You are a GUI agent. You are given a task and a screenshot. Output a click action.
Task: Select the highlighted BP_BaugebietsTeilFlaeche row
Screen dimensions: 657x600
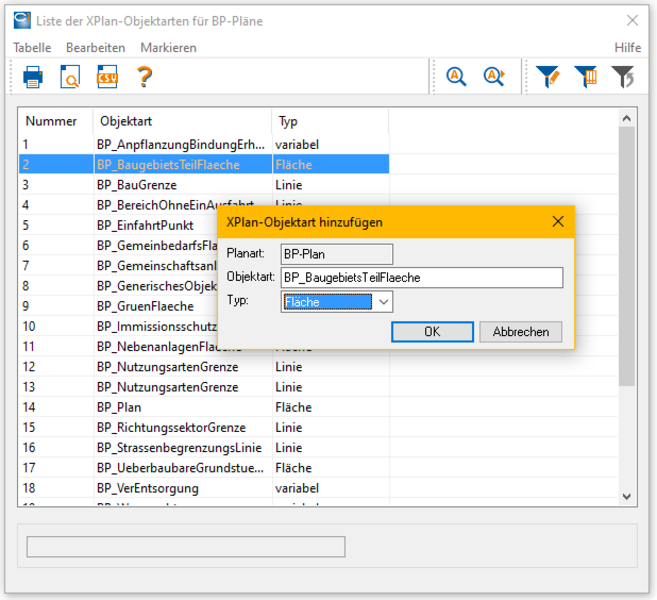pos(204,165)
